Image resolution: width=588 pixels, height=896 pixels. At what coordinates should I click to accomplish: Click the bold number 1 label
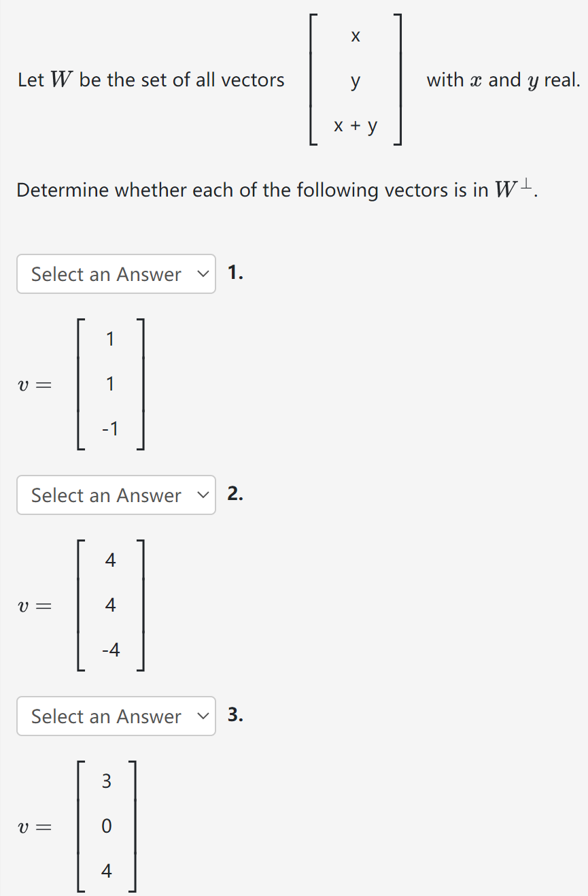pos(234,272)
